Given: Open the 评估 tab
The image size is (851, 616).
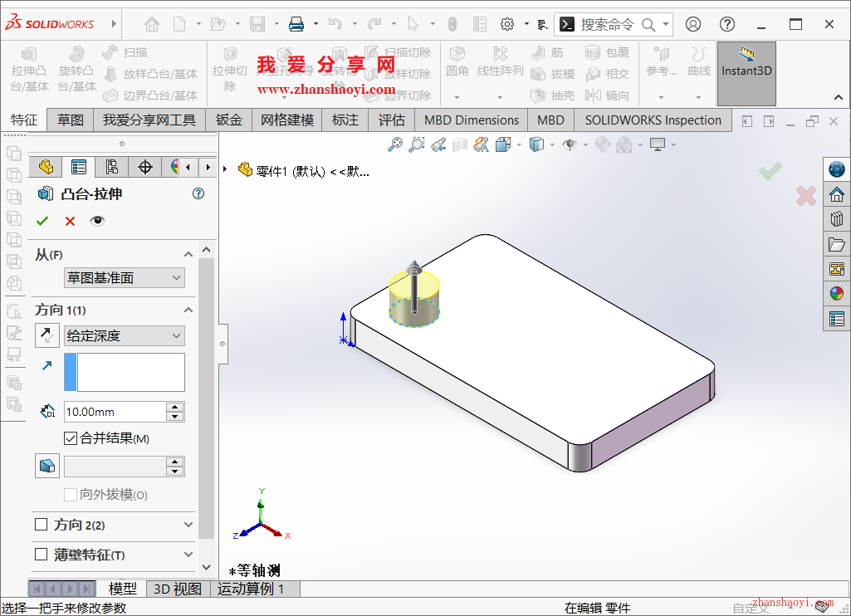Looking at the screenshot, I should pos(391,120).
